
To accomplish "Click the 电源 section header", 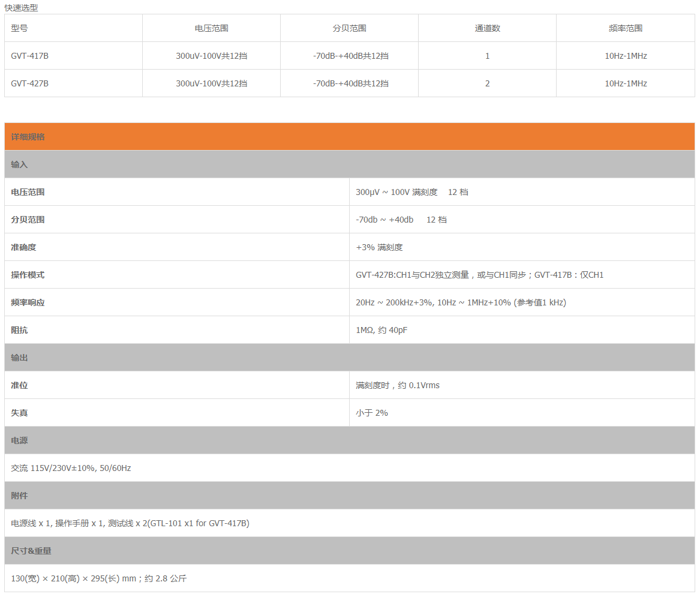I will [350, 440].
